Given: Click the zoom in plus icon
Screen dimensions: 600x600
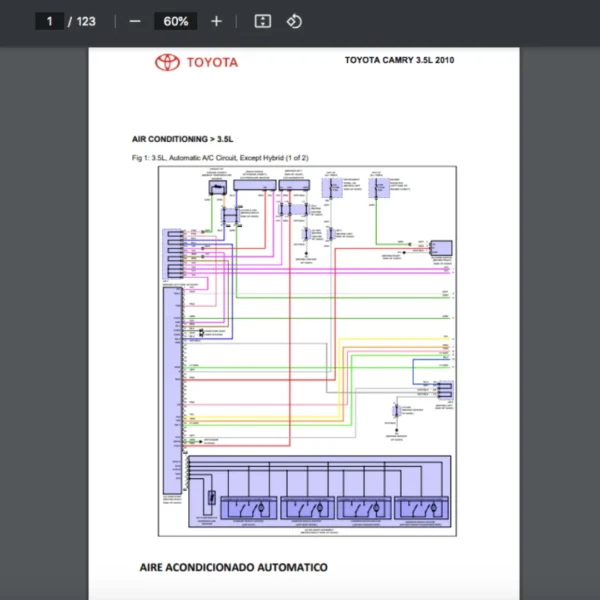Looking at the screenshot, I should coord(216,21).
